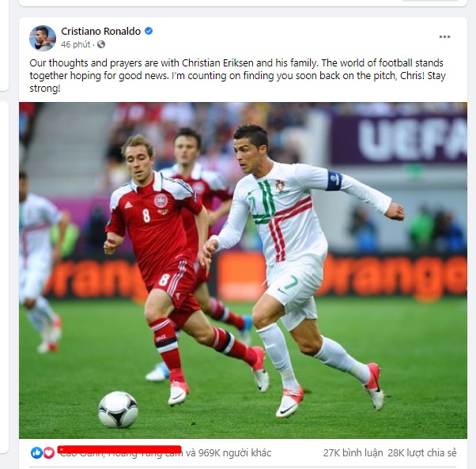476x469 pixels.
Task: Open Cristiano Ronaldo's round profile avatar
Action: [x=43, y=38]
